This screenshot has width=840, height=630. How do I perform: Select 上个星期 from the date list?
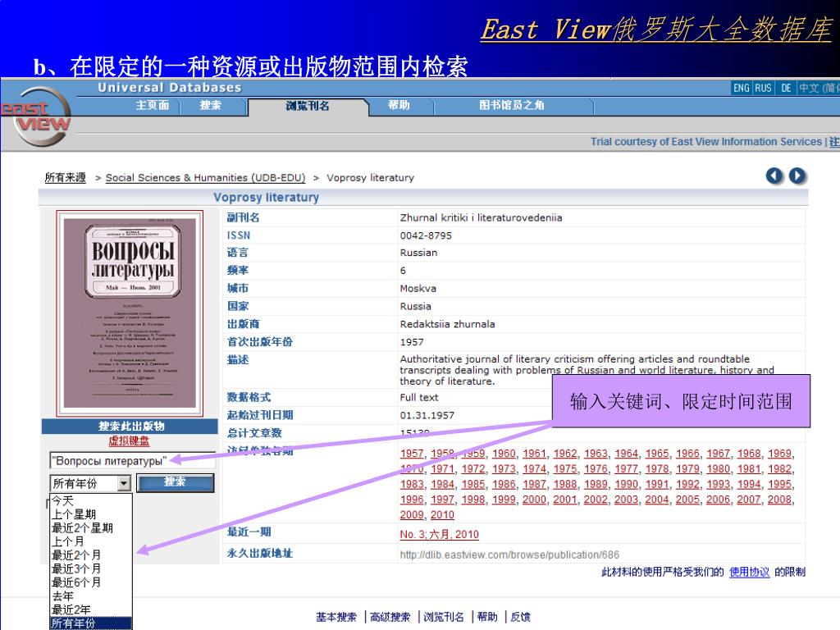coord(74,514)
